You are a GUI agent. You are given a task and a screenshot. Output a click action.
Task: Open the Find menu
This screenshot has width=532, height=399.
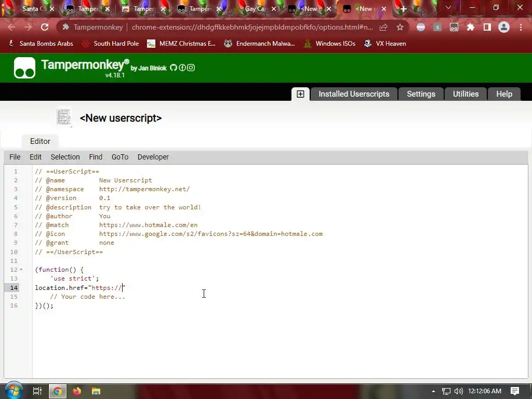click(x=96, y=157)
